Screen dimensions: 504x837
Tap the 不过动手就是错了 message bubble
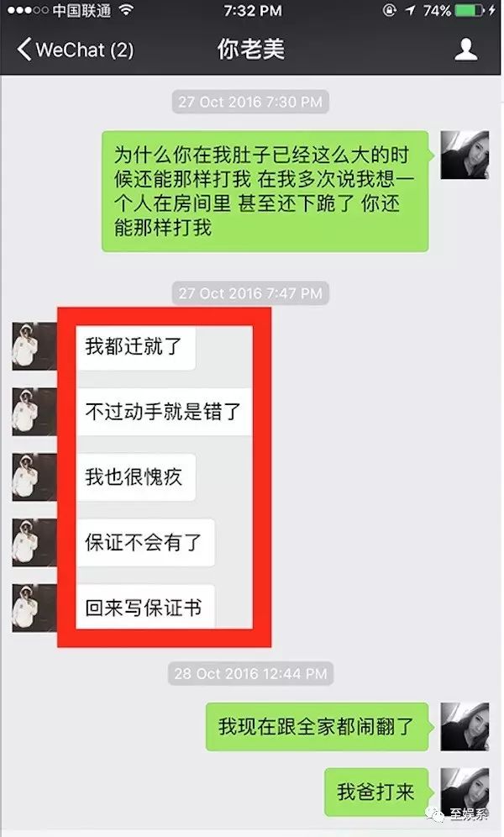(162, 412)
